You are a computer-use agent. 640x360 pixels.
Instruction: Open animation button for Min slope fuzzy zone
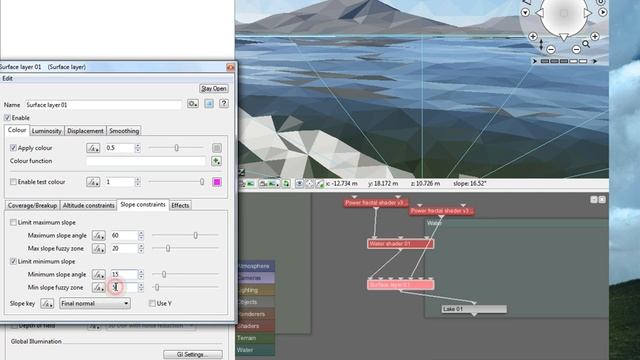(x=98, y=288)
